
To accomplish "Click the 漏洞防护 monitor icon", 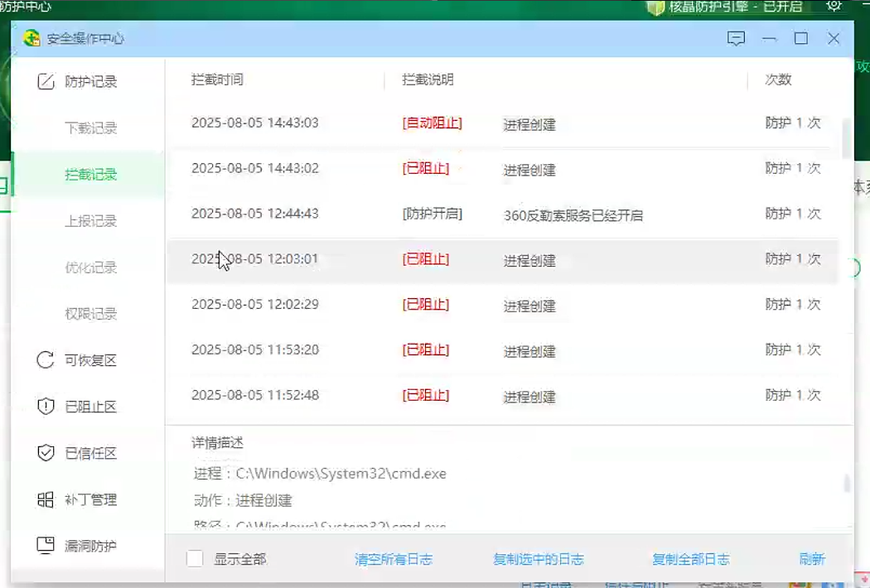I will click(46, 546).
